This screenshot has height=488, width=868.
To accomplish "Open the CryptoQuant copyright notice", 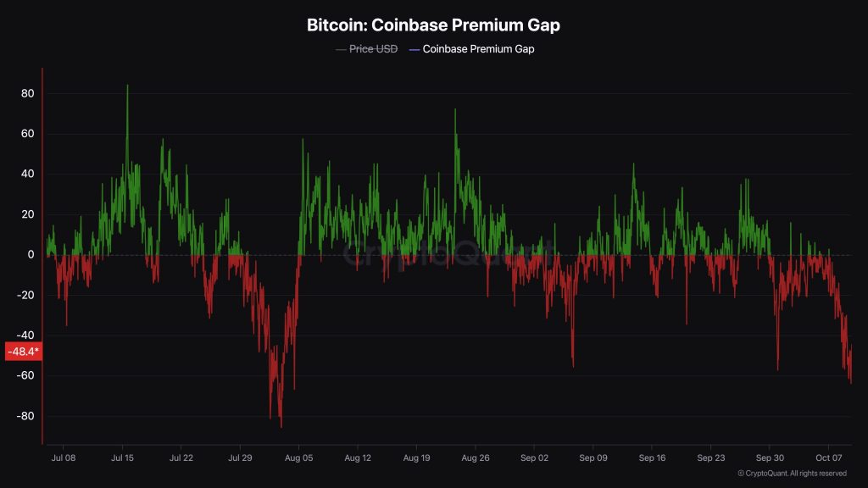I will click(x=793, y=474).
